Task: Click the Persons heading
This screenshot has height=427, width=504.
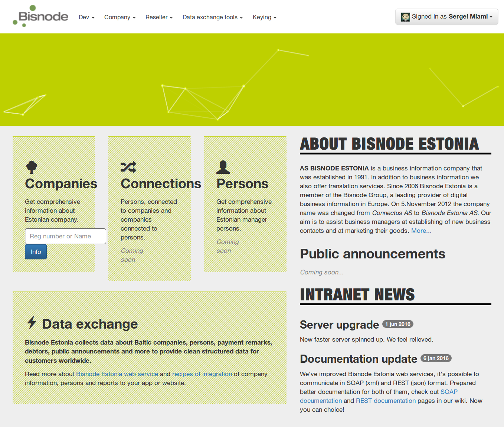Action: [242, 183]
